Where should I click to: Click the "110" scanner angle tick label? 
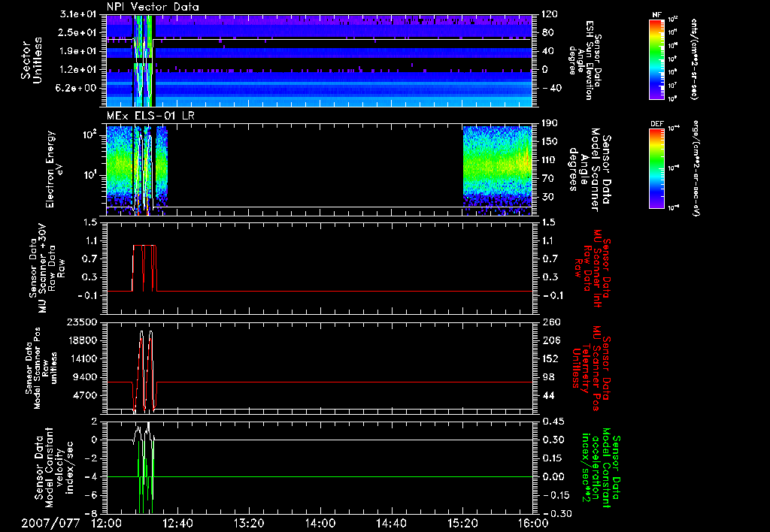click(x=550, y=160)
